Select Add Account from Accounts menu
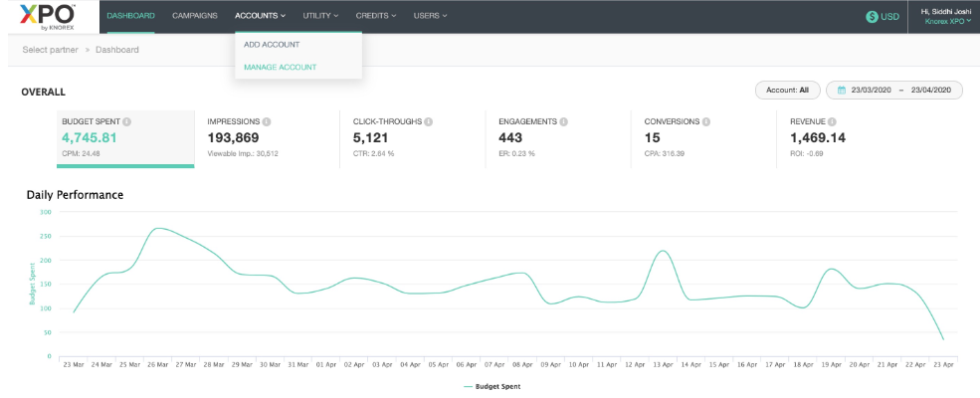 pos(272,45)
